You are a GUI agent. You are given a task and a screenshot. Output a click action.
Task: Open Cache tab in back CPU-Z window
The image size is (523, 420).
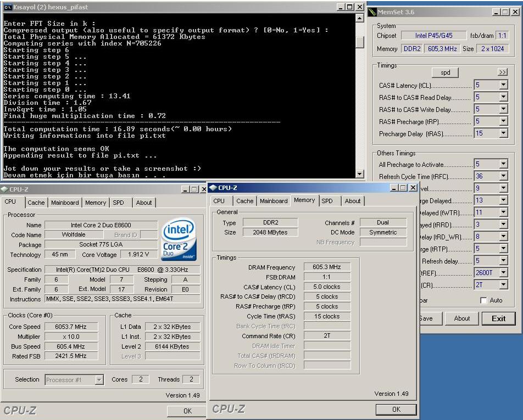[36, 203]
